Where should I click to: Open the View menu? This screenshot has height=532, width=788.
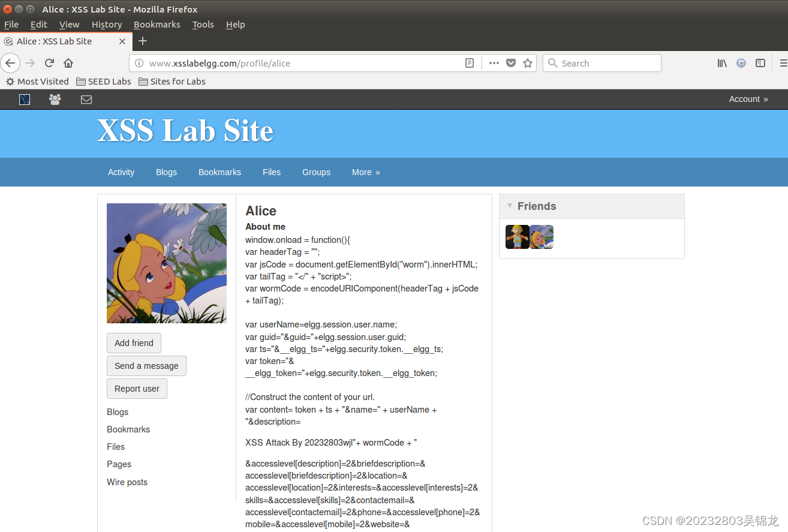(x=70, y=25)
